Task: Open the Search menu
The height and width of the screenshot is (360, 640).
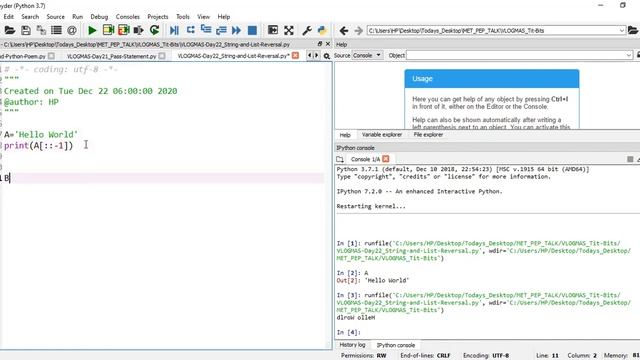Action: pos(30,17)
